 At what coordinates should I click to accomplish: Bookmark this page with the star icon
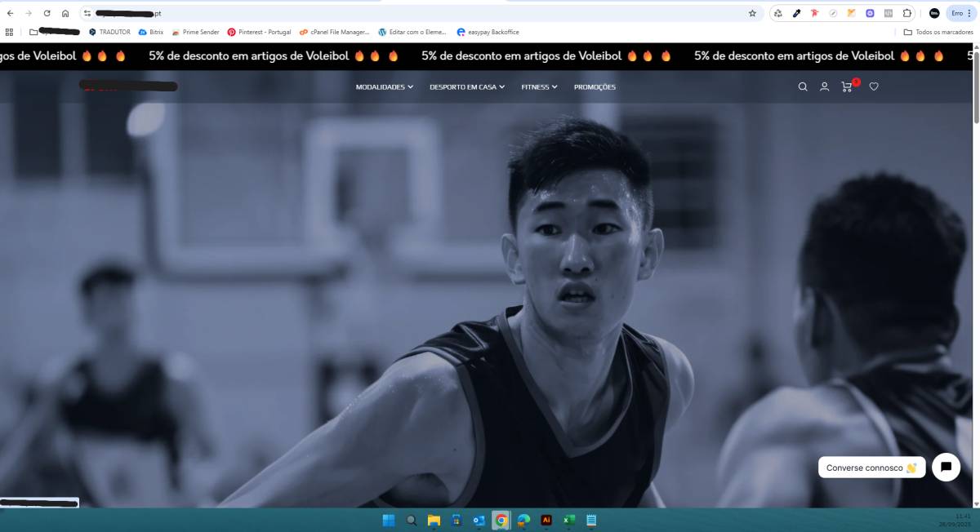click(752, 13)
